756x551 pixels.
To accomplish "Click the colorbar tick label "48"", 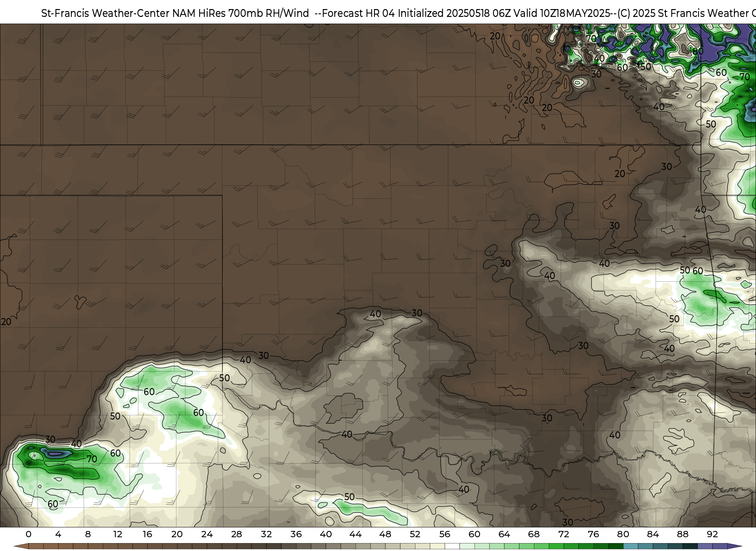I will click(385, 534).
